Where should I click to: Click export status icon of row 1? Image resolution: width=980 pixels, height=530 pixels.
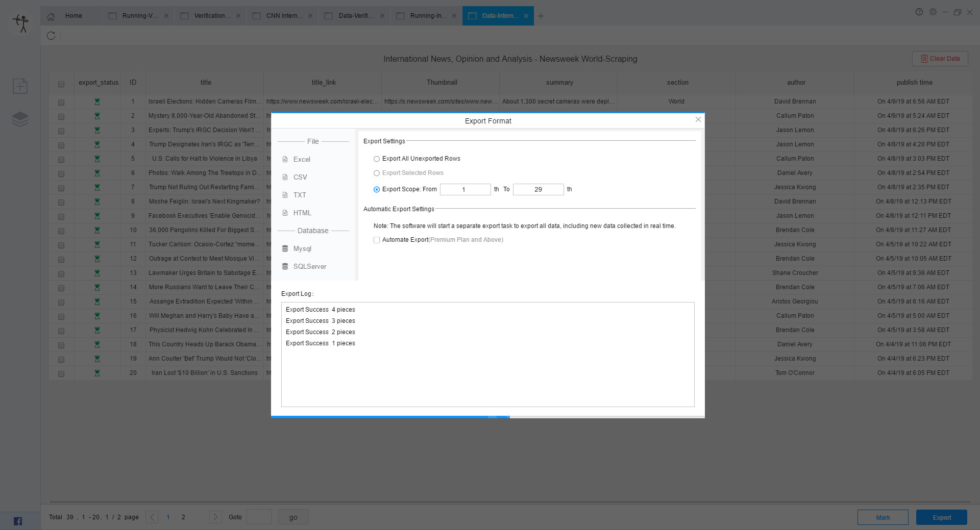tap(97, 102)
